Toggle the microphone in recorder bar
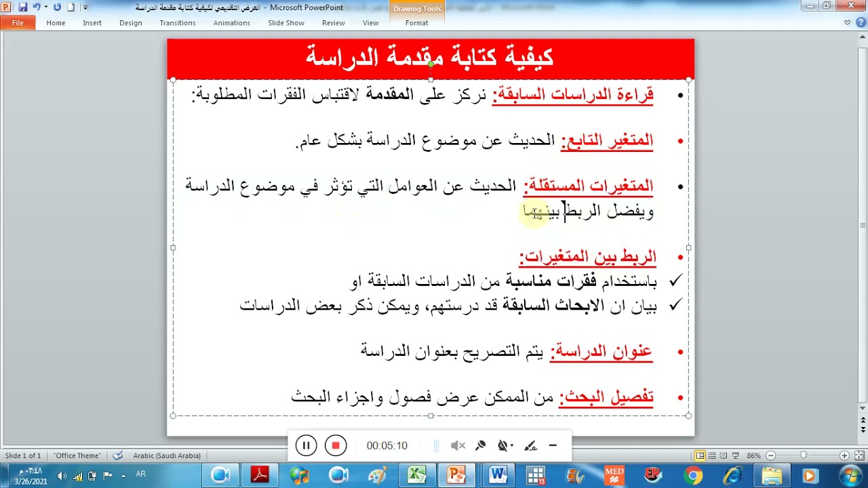 coord(481,445)
